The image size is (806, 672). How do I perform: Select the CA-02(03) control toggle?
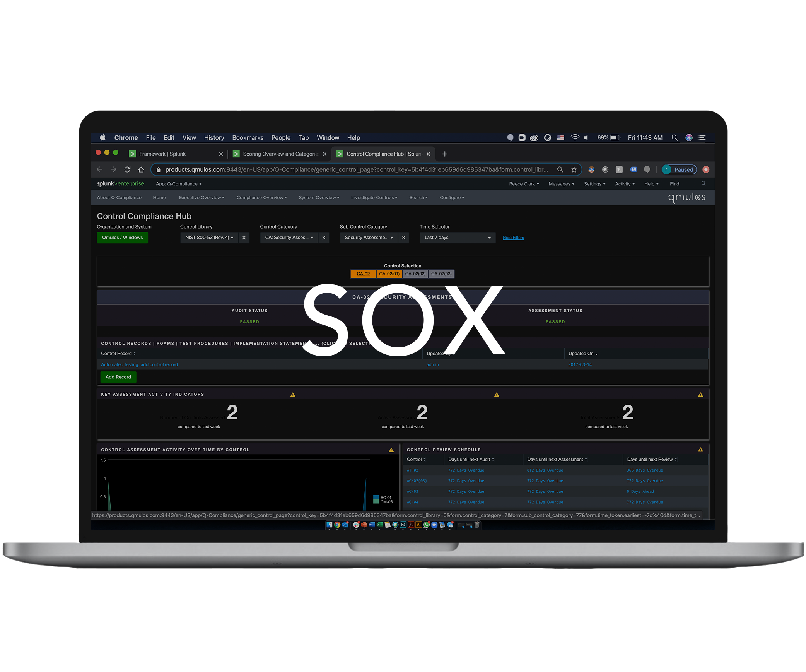point(441,274)
